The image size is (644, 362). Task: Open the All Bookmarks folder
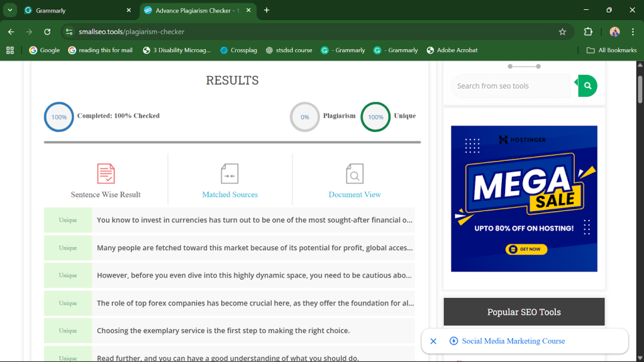tap(611, 50)
